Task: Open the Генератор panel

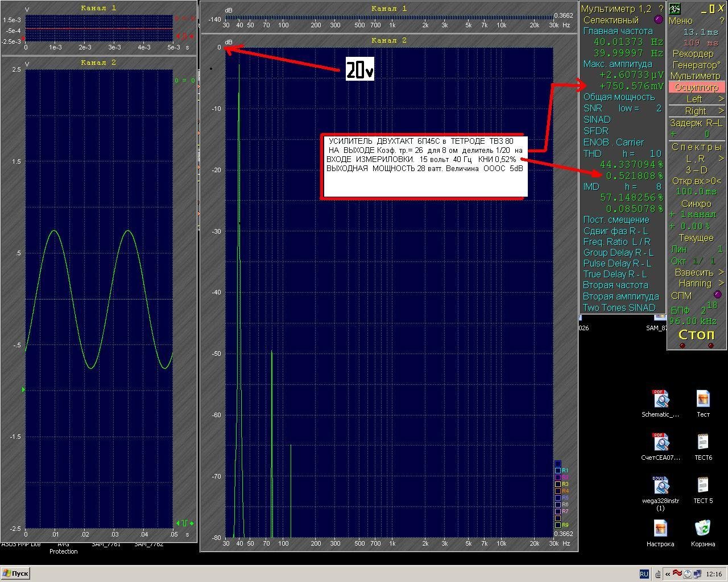Action: tap(696, 65)
